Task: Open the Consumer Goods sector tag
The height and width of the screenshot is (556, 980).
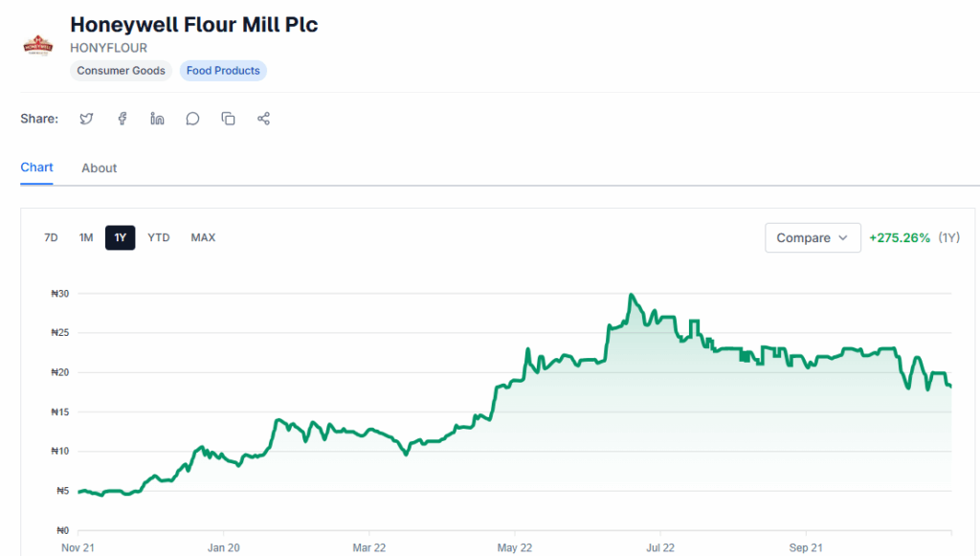Action: (x=121, y=71)
